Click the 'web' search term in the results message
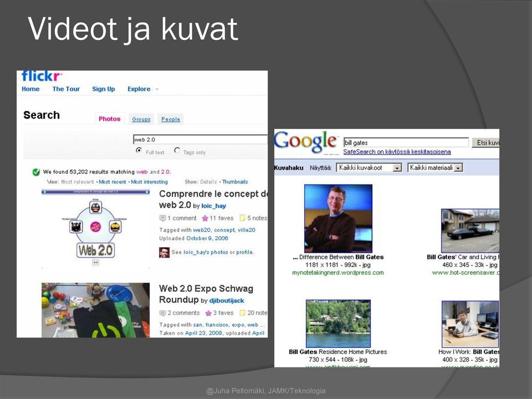Image resolution: width=532 pixels, height=399 pixels. [x=142, y=172]
